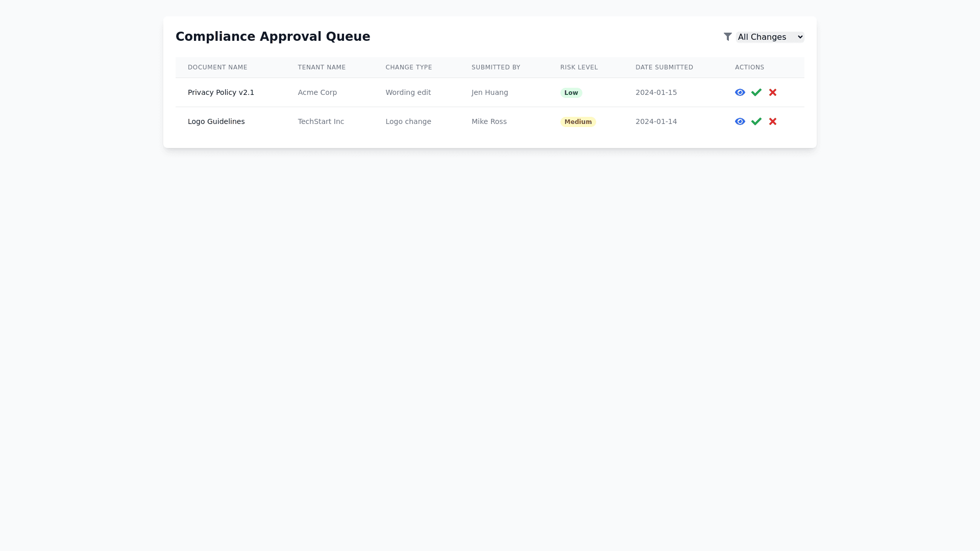Select the Privacy Policy v2.1 document name
The width and height of the screenshot is (980, 551).
point(221,92)
